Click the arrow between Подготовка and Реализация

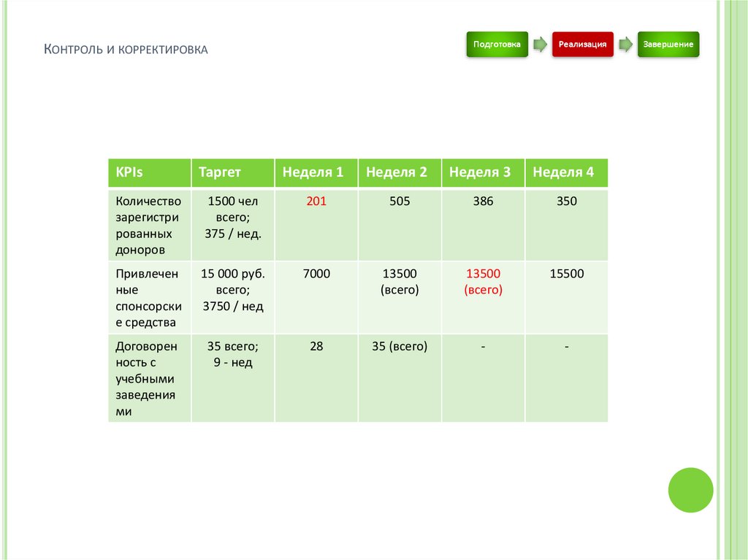click(x=540, y=45)
